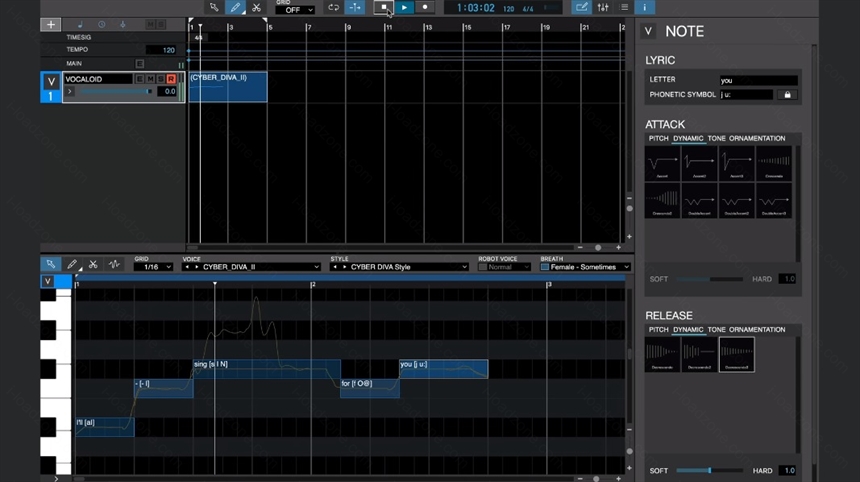The height and width of the screenshot is (482, 860).
Task: Select the 'you' note in the piano roll
Action: (x=443, y=368)
